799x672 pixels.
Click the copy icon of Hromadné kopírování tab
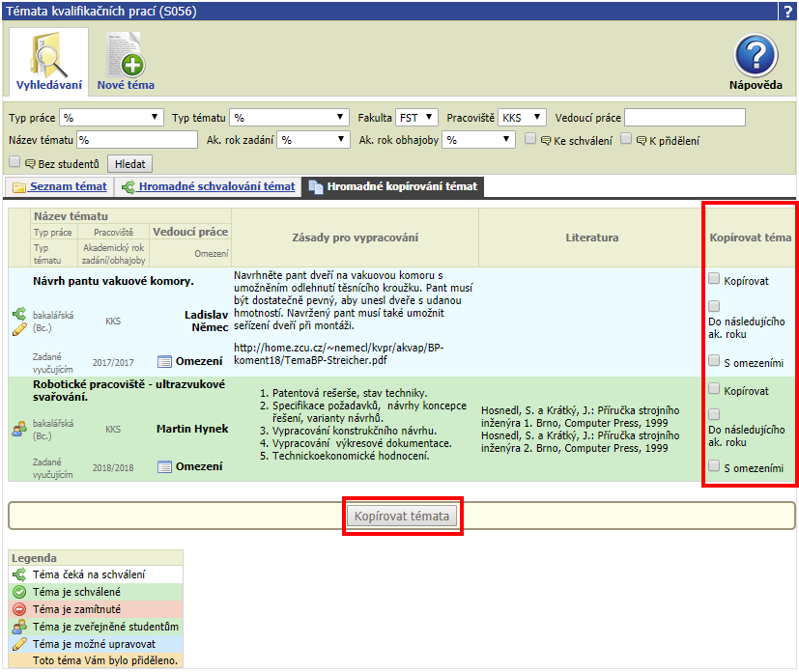coord(316,187)
